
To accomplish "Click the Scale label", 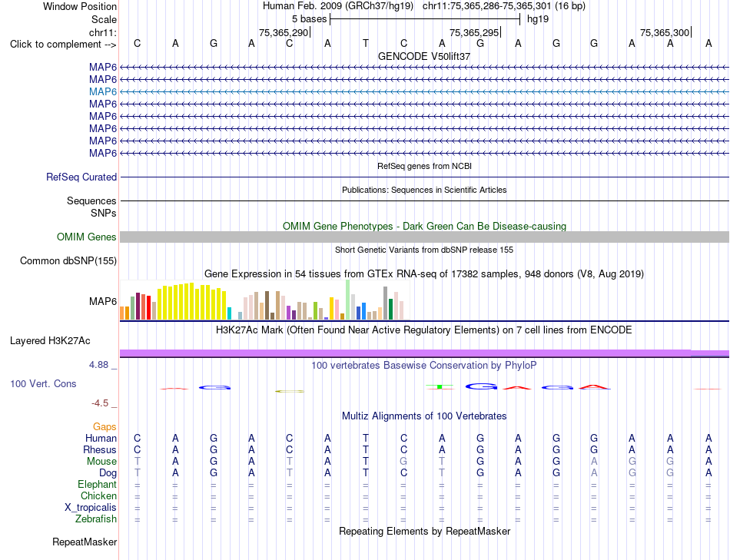I will 104,19.
